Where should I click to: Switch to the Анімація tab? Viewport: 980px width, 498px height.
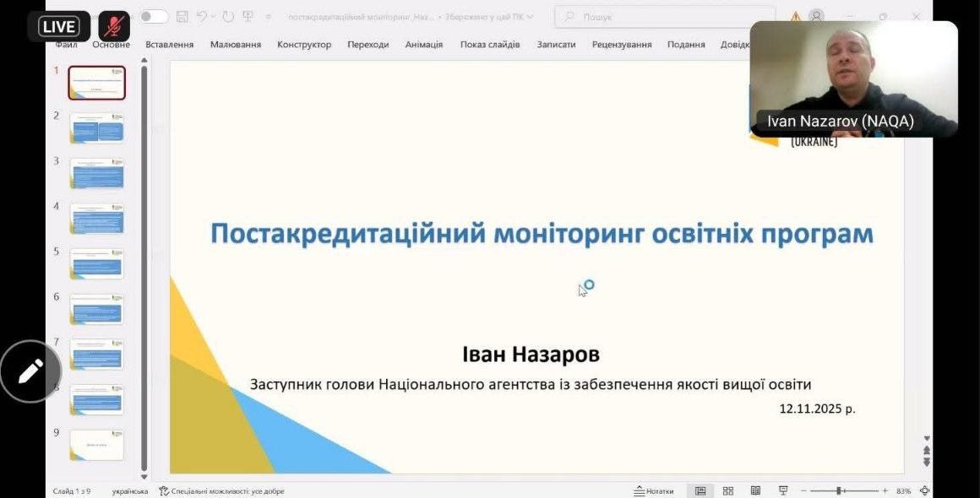point(423,45)
